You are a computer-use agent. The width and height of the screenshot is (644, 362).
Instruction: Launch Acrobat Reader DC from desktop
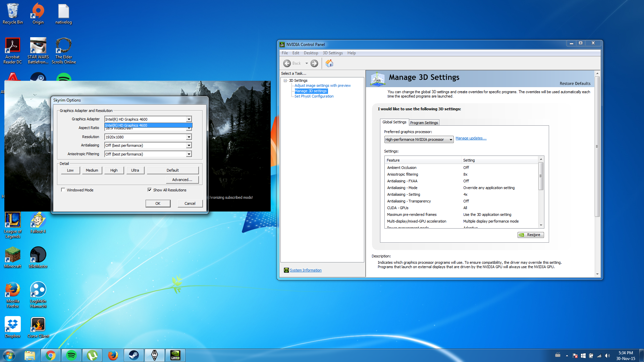click(x=12, y=51)
